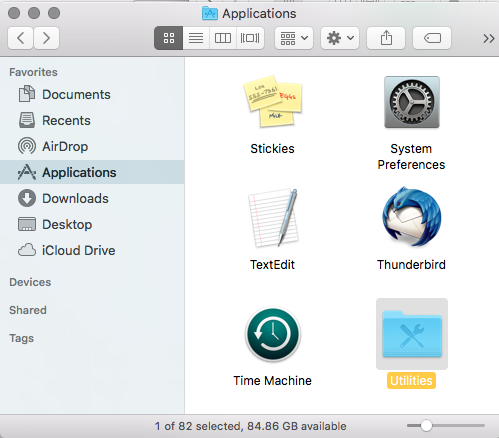Select the Time Machine app icon
This screenshot has width=499, height=438.
point(273,334)
